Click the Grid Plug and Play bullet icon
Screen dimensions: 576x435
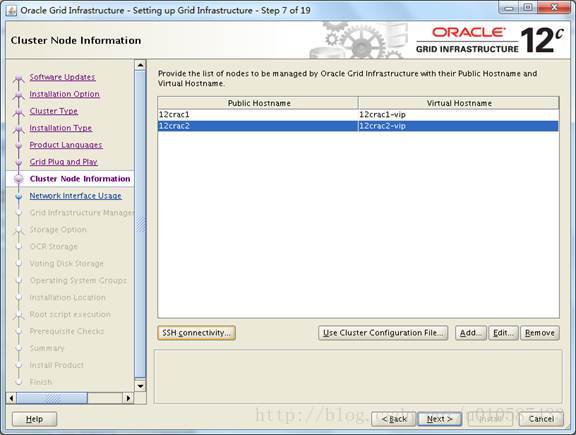coord(19,162)
